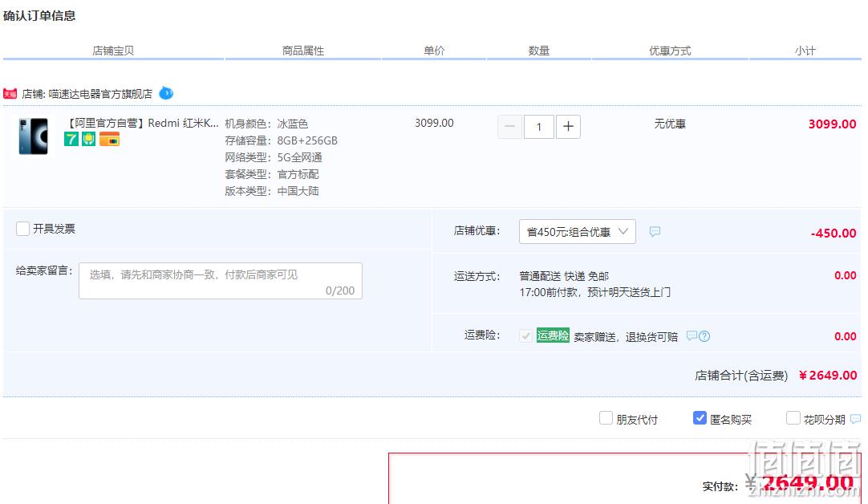
Task: Click the info bubble icon next to 花呗分期
Action: [855, 419]
